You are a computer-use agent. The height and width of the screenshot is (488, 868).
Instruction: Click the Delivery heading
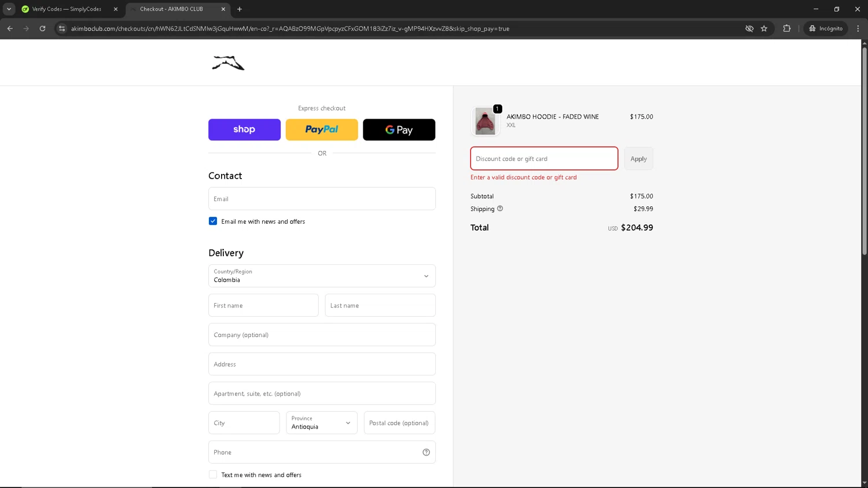[x=226, y=253]
